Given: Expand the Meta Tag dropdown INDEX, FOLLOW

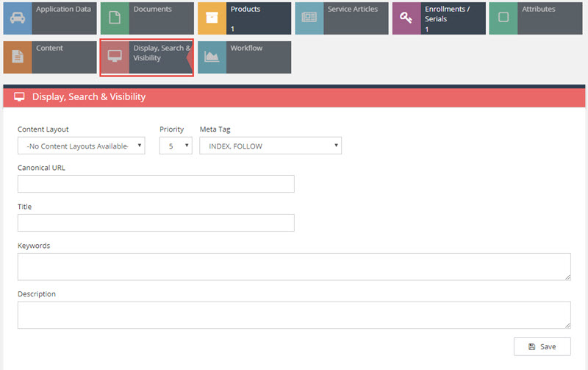Looking at the screenshot, I should tap(270, 146).
